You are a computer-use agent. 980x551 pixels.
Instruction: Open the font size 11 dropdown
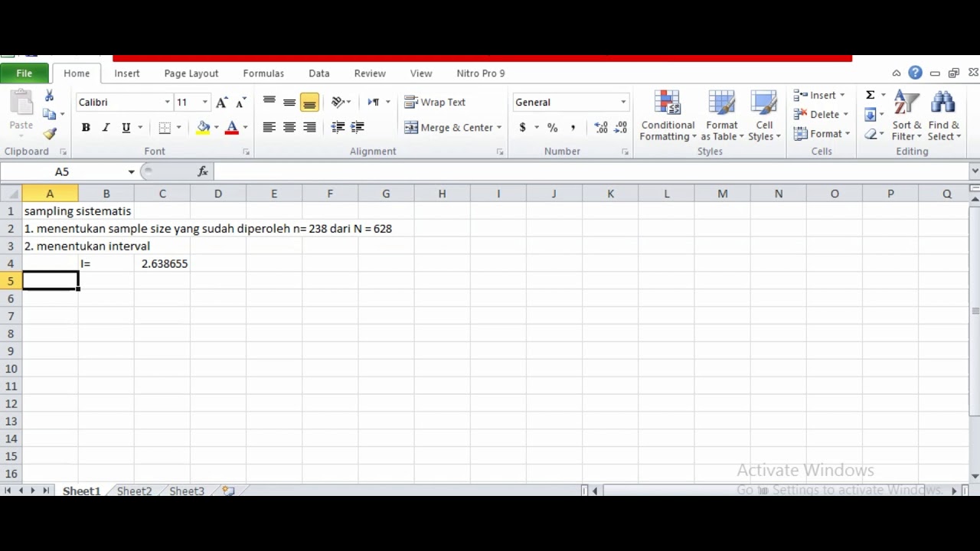[x=204, y=102]
